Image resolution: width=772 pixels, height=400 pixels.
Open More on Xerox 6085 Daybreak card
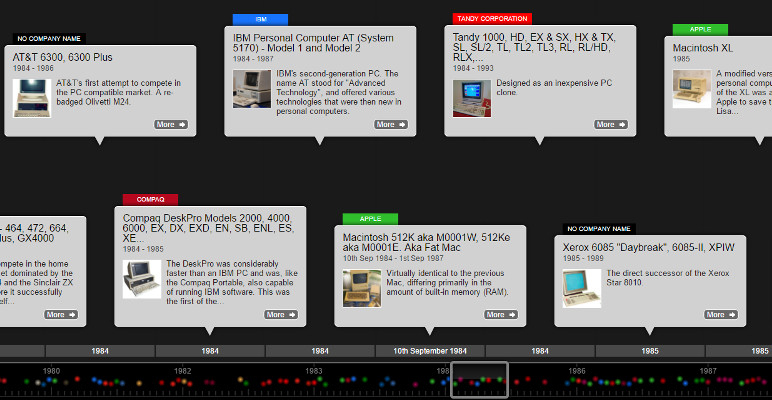point(721,315)
